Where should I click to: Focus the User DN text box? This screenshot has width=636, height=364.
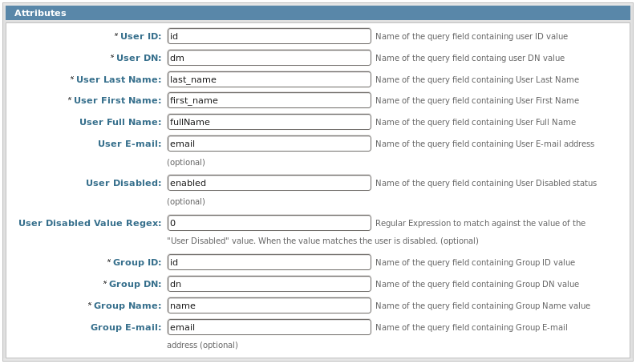269,58
